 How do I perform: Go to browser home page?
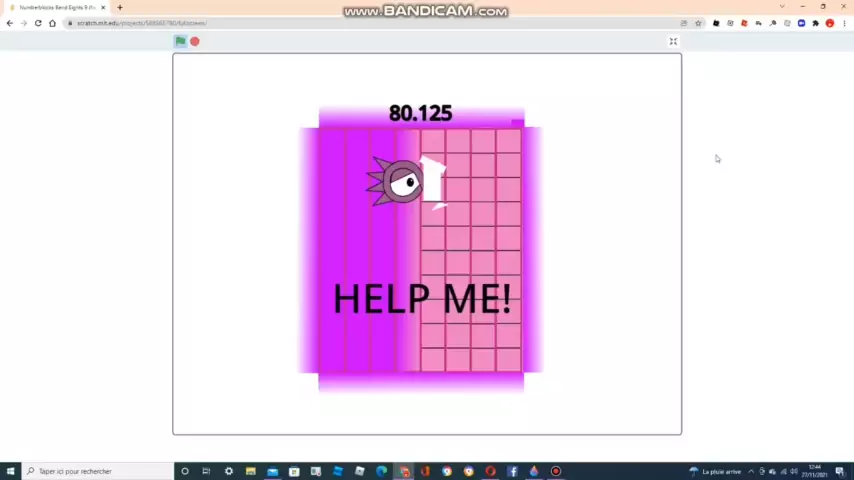pyautogui.click(x=52, y=23)
